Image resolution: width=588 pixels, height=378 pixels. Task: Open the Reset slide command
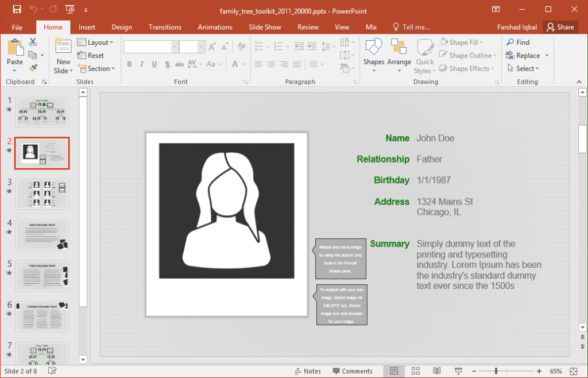point(91,55)
